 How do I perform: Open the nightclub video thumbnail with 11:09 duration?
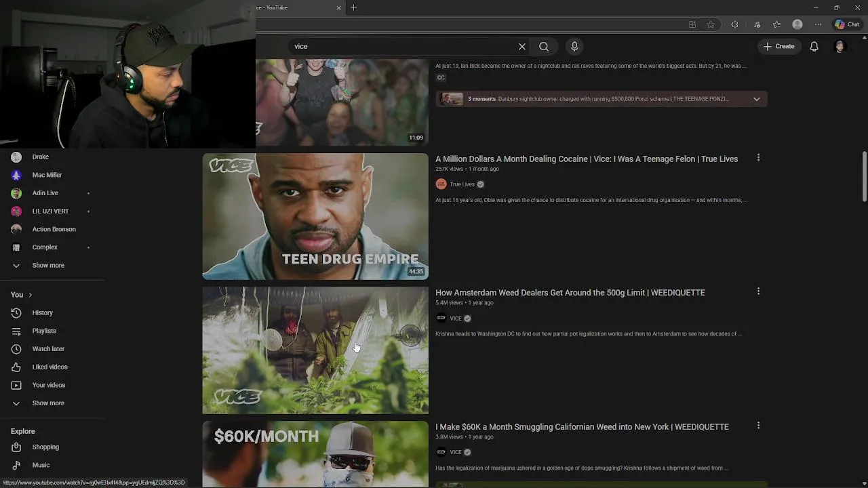[x=342, y=102]
